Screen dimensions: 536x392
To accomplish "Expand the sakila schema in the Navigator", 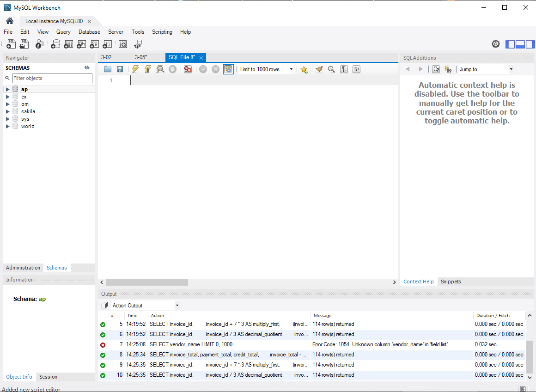I will pyautogui.click(x=7, y=111).
